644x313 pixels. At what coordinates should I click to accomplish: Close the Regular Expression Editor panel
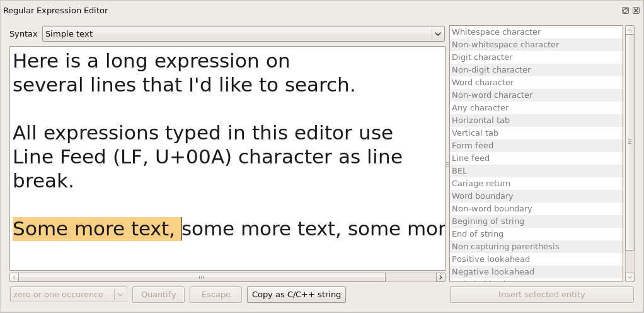[635, 11]
